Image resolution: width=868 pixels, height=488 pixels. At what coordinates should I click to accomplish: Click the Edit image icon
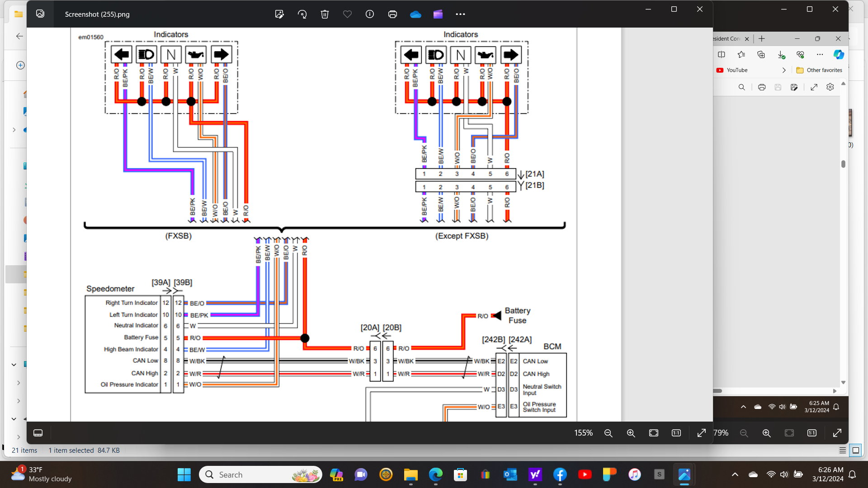click(x=279, y=14)
